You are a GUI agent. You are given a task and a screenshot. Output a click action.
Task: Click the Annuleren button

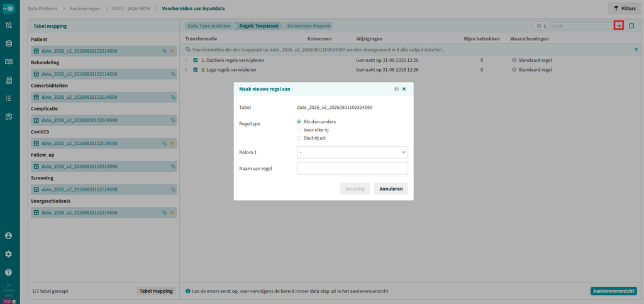coord(391,189)
